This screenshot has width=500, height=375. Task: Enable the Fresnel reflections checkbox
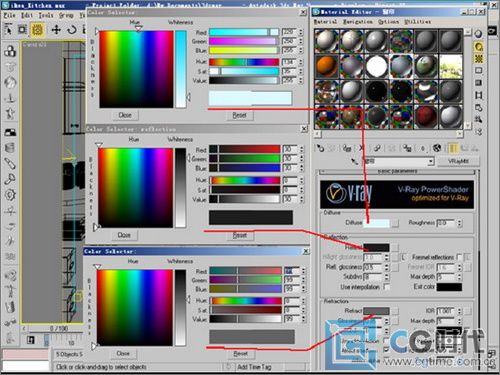[460, 257]
